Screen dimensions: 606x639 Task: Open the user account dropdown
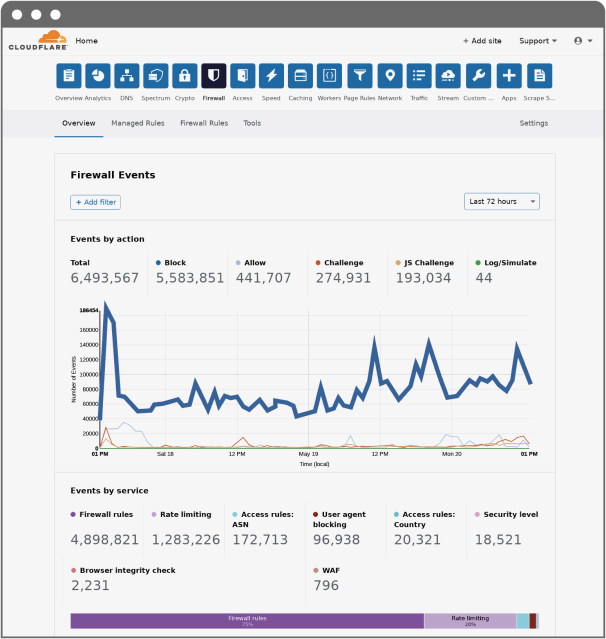[x=581, y=41]
